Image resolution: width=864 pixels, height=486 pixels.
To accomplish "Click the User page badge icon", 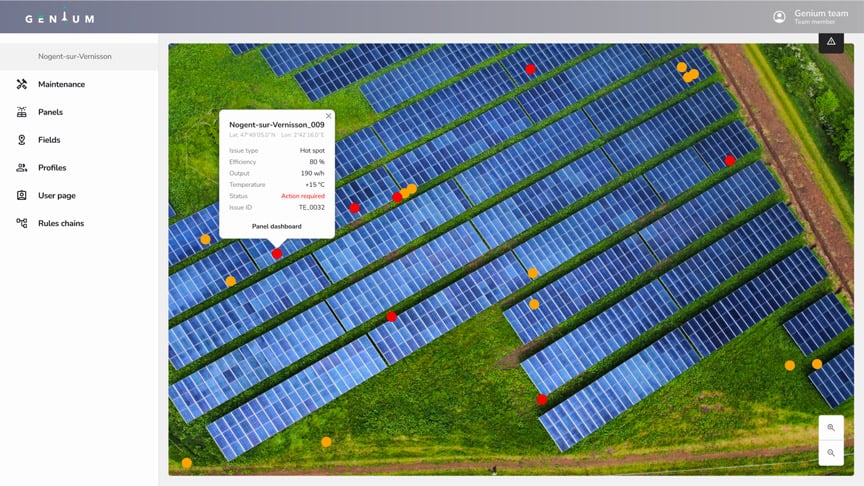I will click(x=22, y=196).
